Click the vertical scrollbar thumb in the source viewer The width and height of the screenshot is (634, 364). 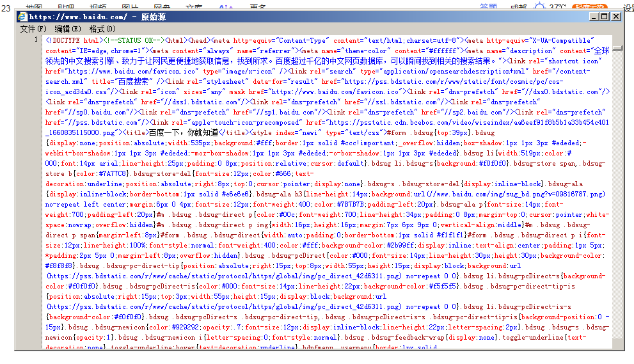coord(617,48)
